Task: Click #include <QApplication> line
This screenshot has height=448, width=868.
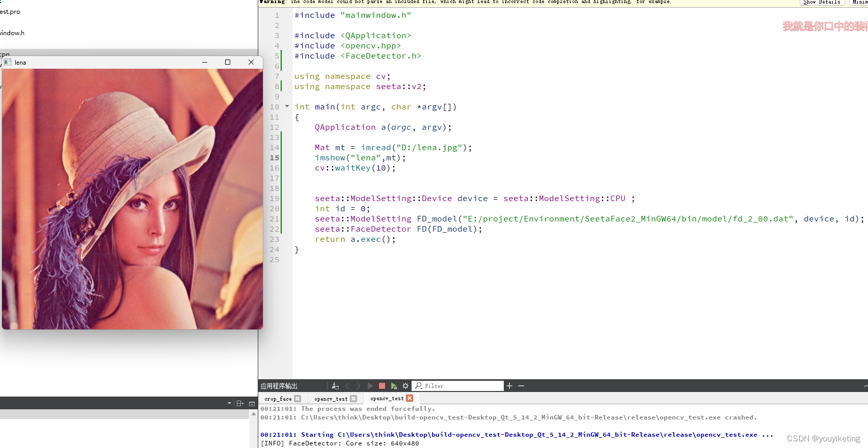Action: pyautogui.click(x=352, y=36)
